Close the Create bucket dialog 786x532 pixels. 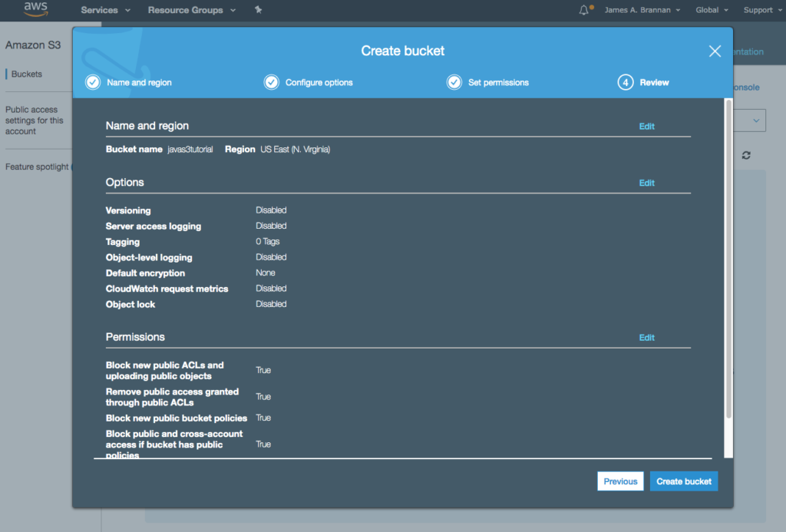[715, 51]
